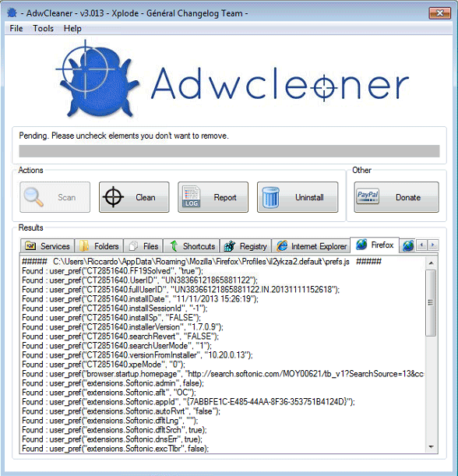Switch to the Registry tab

[245, 246]
